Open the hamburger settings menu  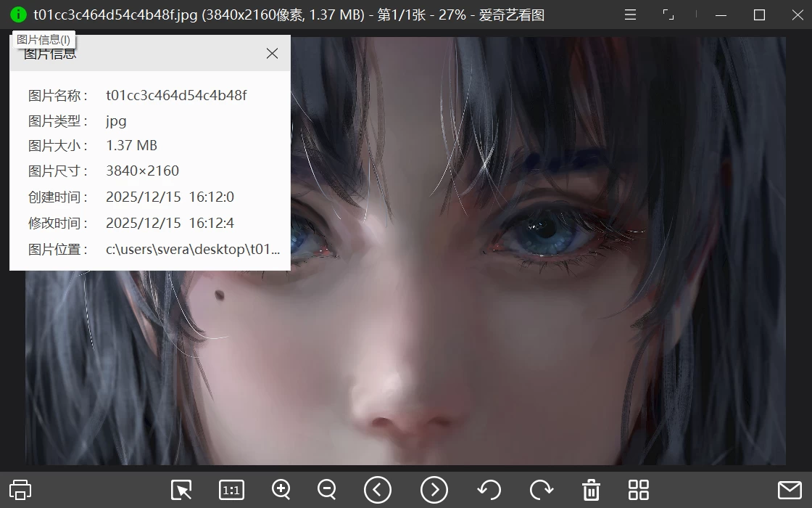(630, 15)
